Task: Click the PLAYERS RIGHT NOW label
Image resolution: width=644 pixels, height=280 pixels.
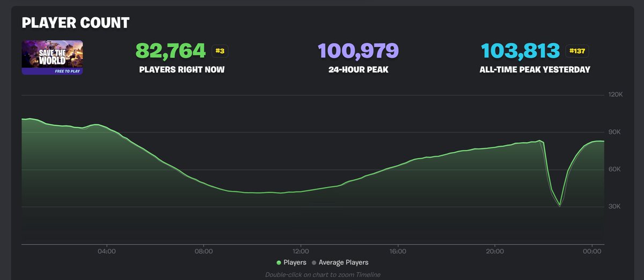Action: [182, 70]
